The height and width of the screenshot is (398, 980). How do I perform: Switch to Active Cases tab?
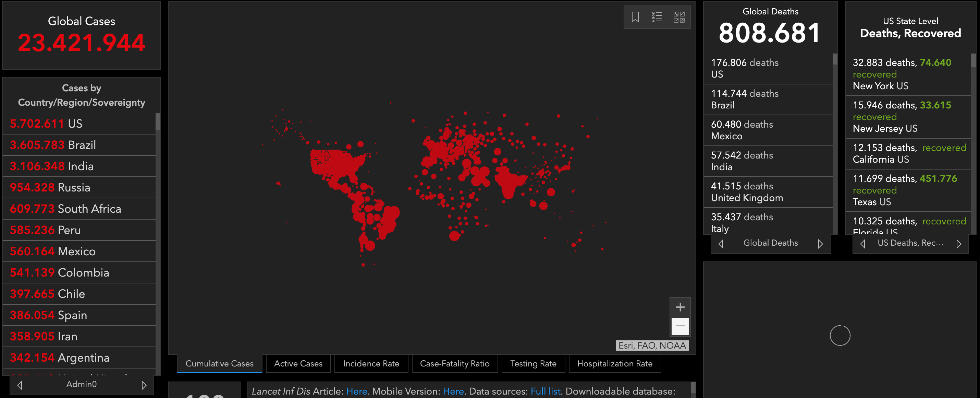tap(298, 364)
